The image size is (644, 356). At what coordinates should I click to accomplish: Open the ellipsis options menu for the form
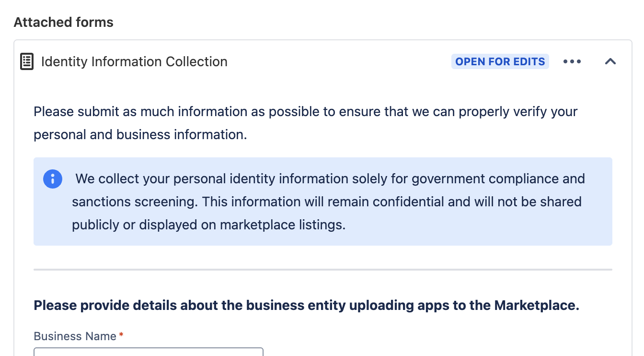572,61
